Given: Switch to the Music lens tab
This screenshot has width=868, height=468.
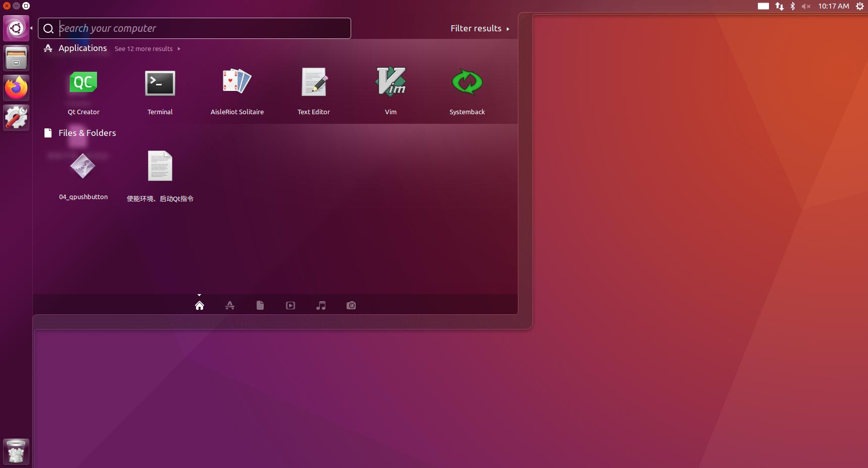Looking at the screenshot, I should [321, 305].
